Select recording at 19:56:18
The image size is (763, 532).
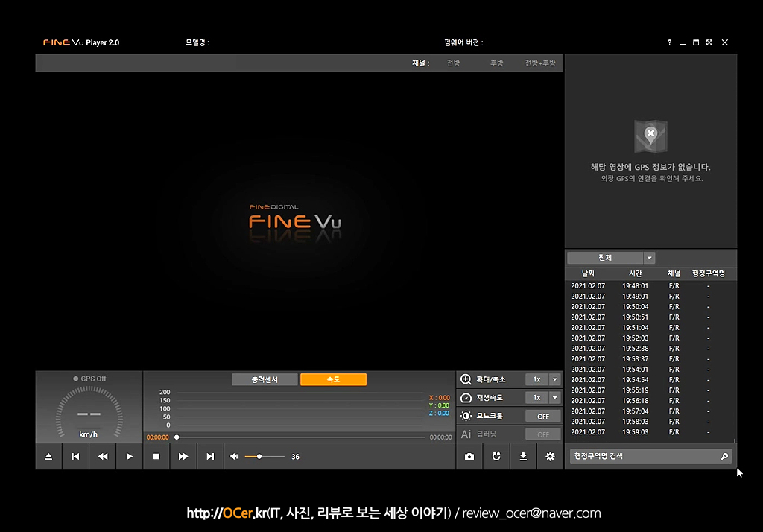650,401
